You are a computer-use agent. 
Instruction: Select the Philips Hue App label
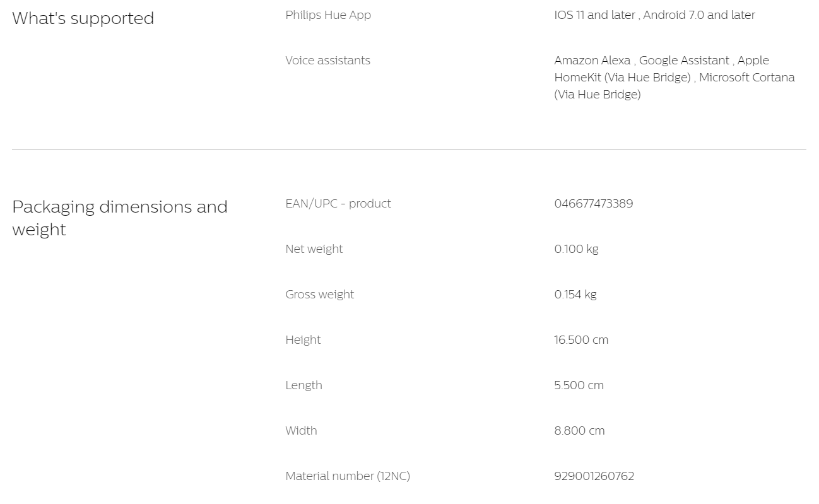[328, 15]
